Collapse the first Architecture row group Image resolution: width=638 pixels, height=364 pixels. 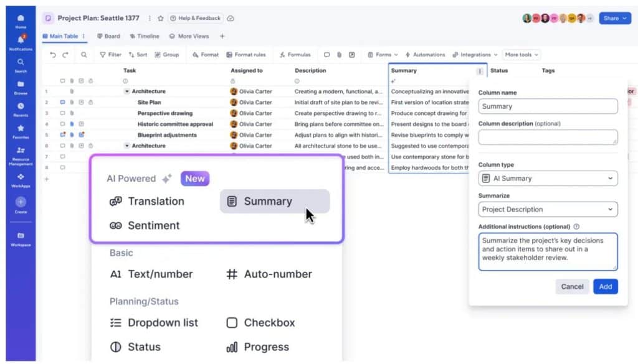pyautogui.click(x=127, y=91)
